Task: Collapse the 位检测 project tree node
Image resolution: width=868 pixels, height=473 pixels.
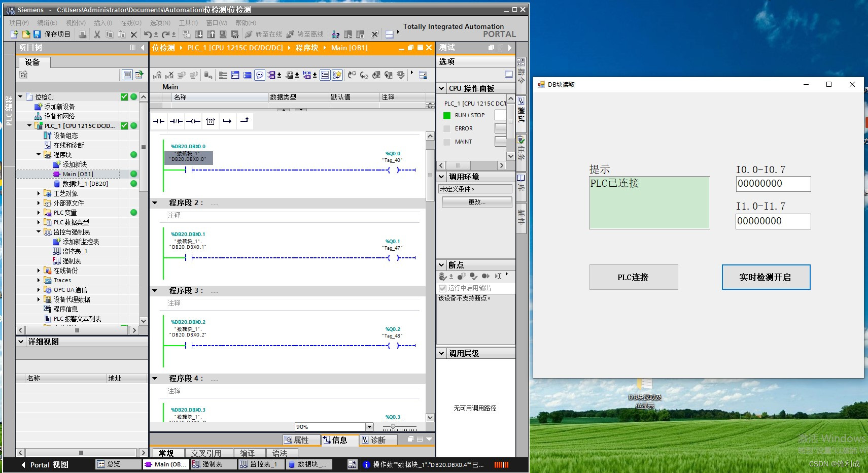Action: coord(20,96)
